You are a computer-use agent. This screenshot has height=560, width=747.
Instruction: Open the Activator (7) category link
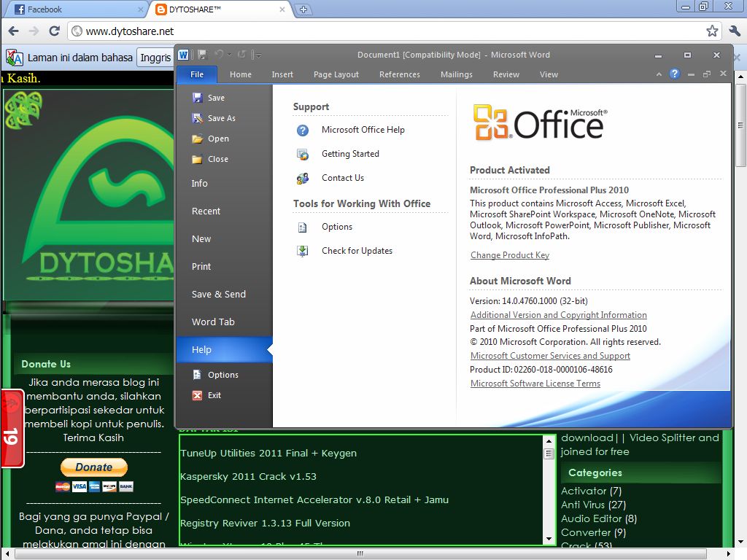point(591,491)
